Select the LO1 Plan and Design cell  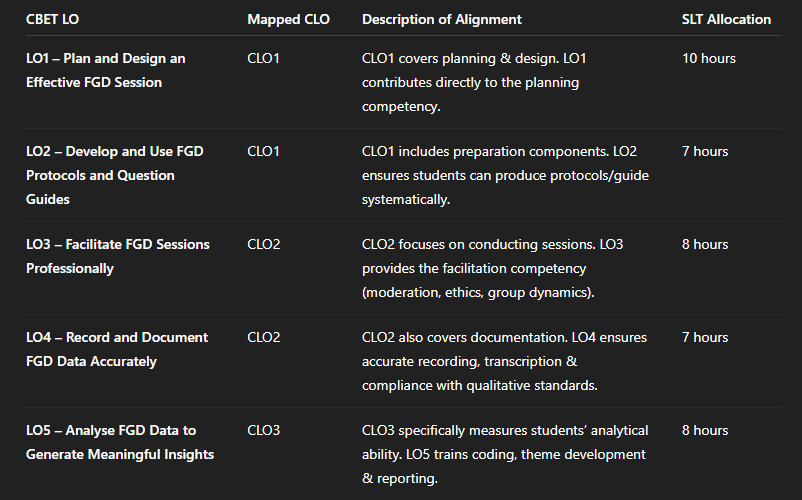coord(105,70)
